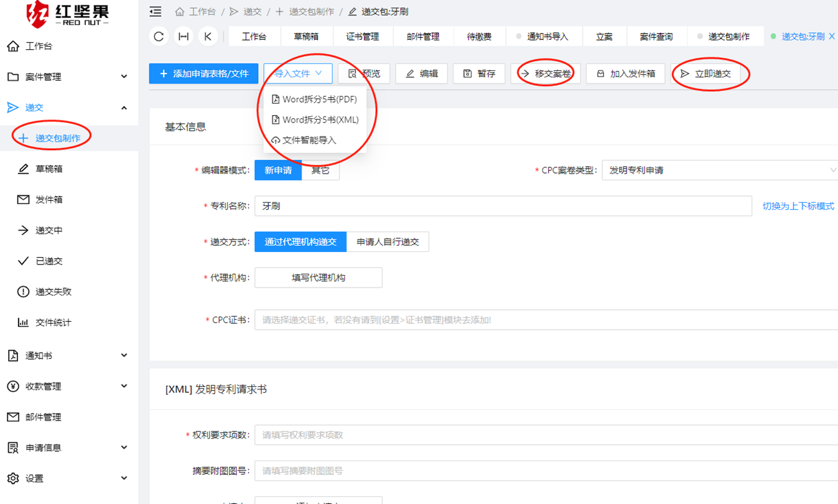Viewport: 838px width, 504px height.
Task: Select 文件智能导入 menu option
Action: (x=315, y=140)
